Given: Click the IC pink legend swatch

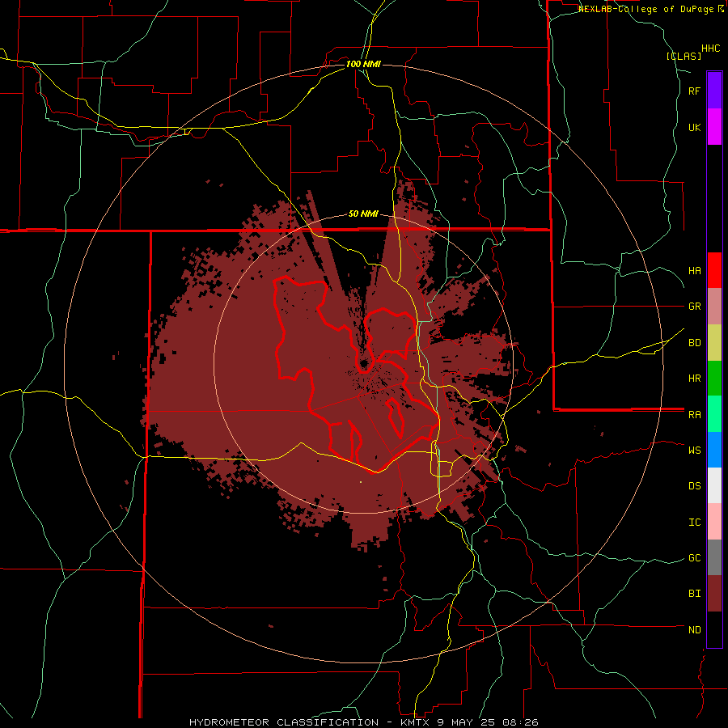Looking at the screenshot, I should coord(714,522).
